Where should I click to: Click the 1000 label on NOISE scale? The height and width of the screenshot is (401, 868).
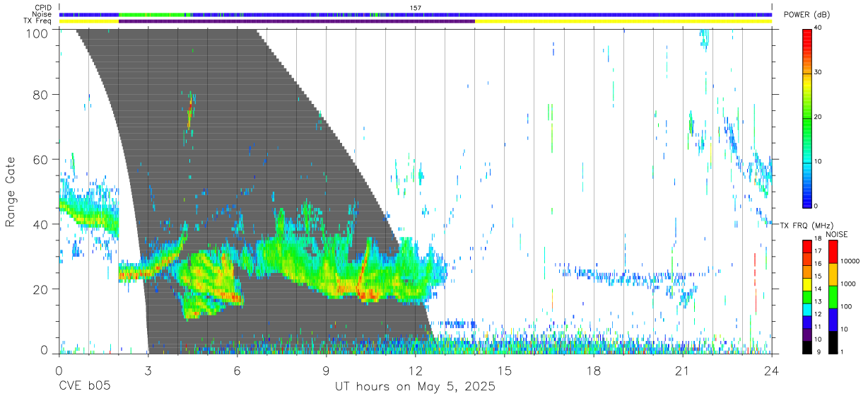coord(847,284)
